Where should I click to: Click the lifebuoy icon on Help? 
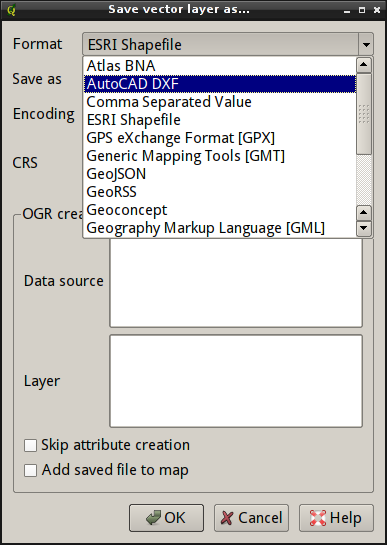coord(318,518)
